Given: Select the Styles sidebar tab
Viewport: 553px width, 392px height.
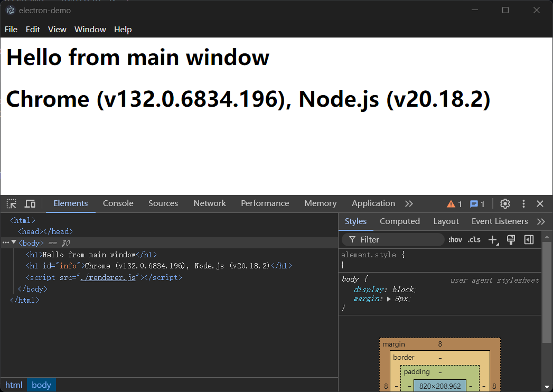Looking at the screenshot, I should pyautogui.click(x=355, y=221).
